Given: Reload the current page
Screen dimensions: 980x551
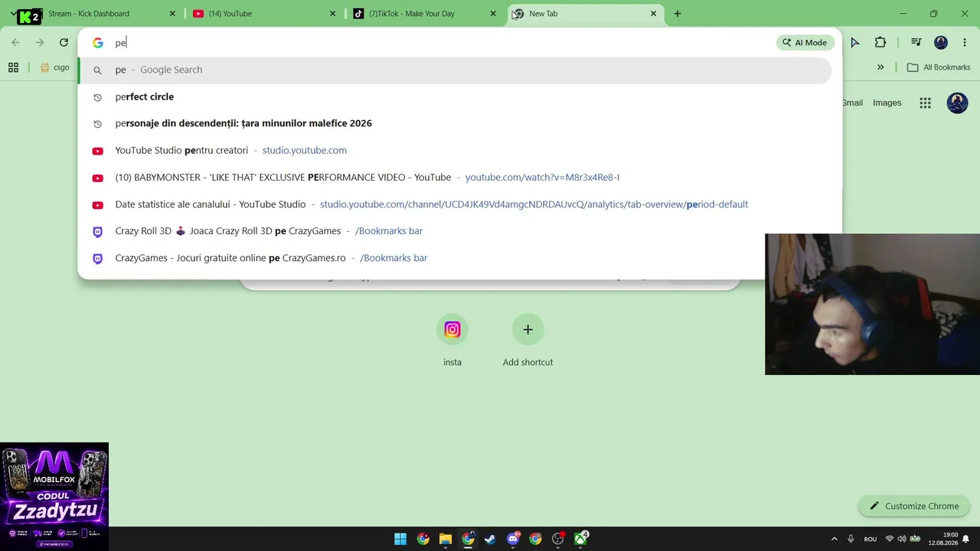Looking at the screenshot, I should pyautogui.click(x=64, y=43).
